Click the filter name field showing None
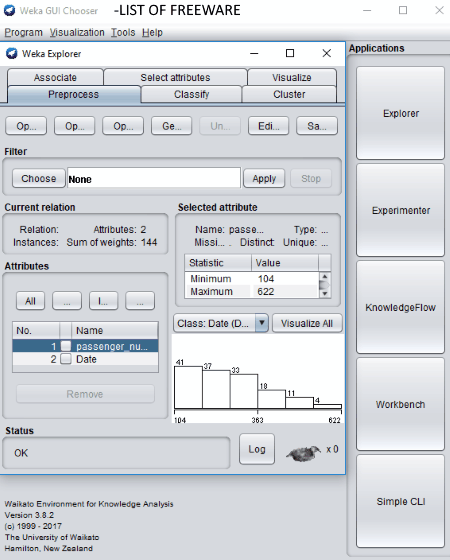The height and width of the screenshot is (560, 450). tap(154, 178)
